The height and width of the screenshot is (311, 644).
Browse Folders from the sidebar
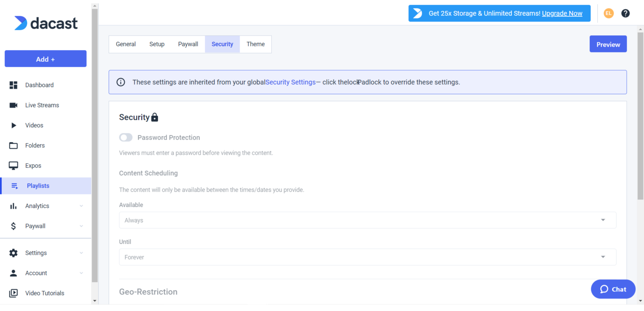click(x=35, y=145)
